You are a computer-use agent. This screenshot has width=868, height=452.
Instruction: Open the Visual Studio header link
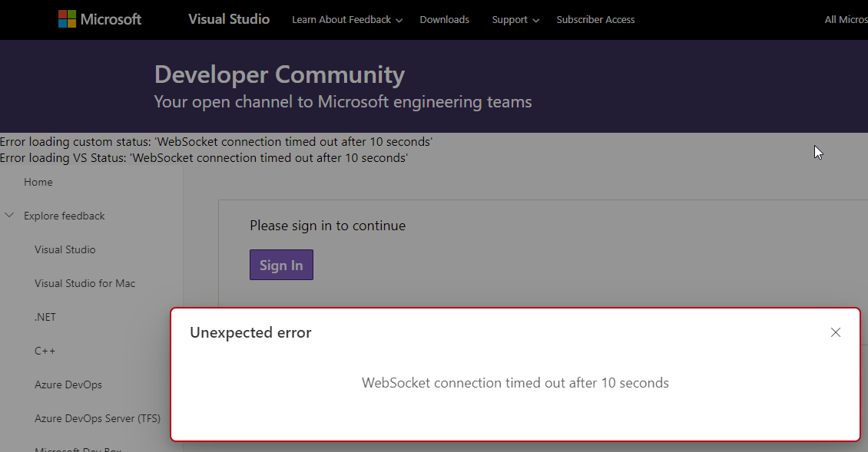pyautogui.click(x=229, y=19)
